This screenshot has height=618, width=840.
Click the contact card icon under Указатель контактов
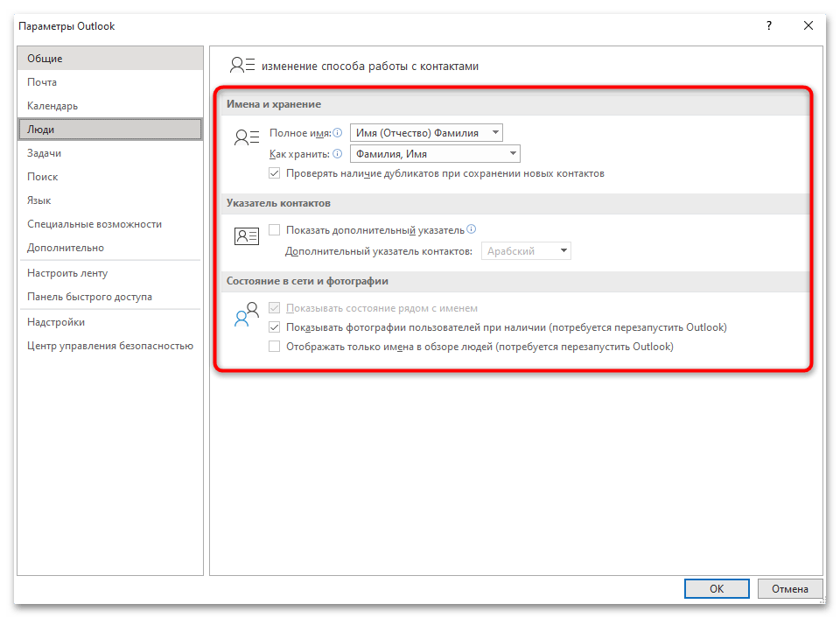click(x=247, y=236)
